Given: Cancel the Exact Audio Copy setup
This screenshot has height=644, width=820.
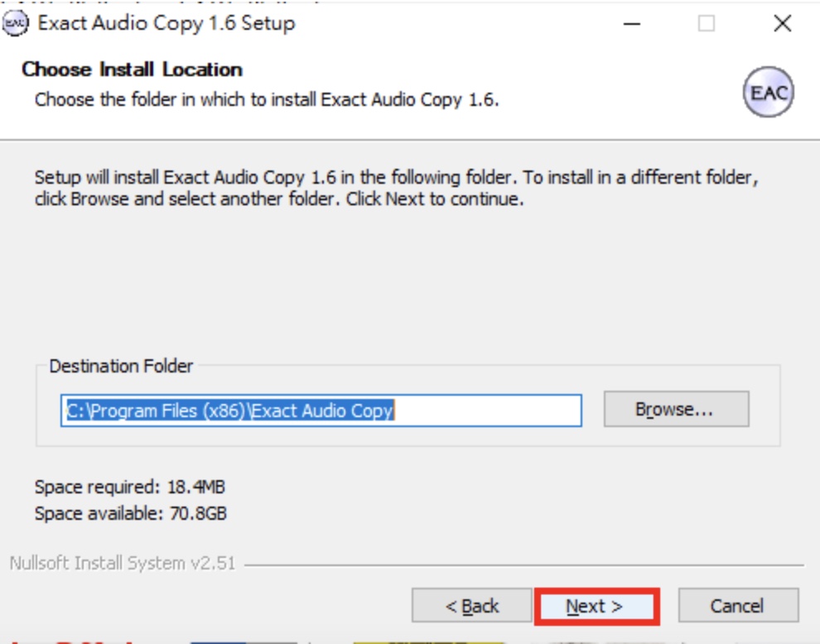Looking at the screenshot, I should pos(738,605).
